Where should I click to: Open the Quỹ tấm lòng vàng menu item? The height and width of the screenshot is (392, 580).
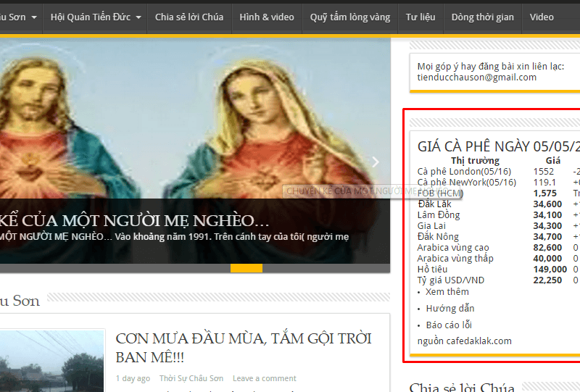350,17
